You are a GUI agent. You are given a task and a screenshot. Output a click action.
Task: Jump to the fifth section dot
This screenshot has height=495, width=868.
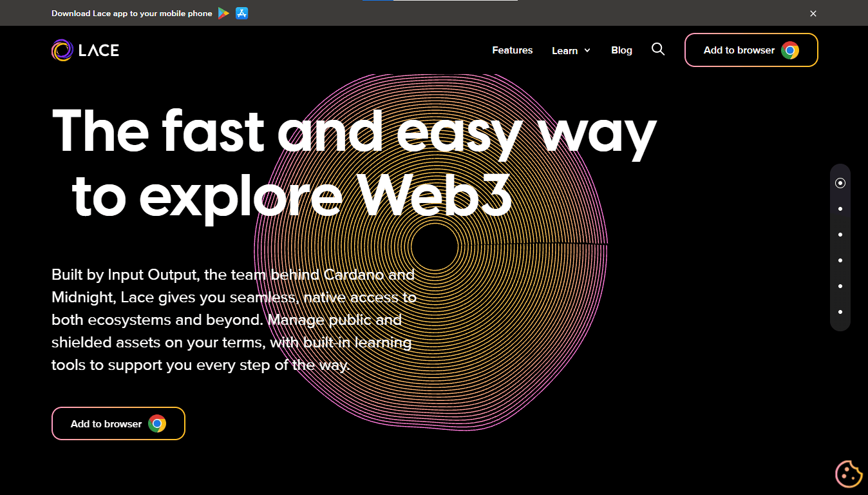click(x=840, y=286)
